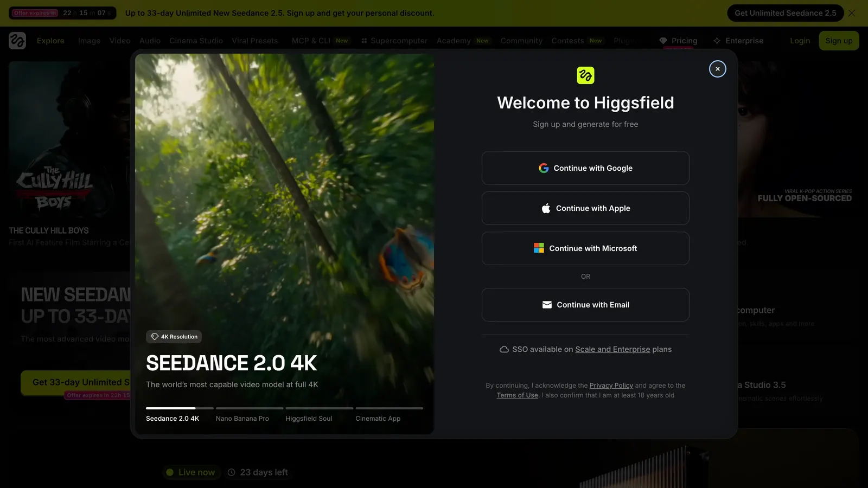
Task: Click the Supercomputer grid icon
Action: [365, 41]
